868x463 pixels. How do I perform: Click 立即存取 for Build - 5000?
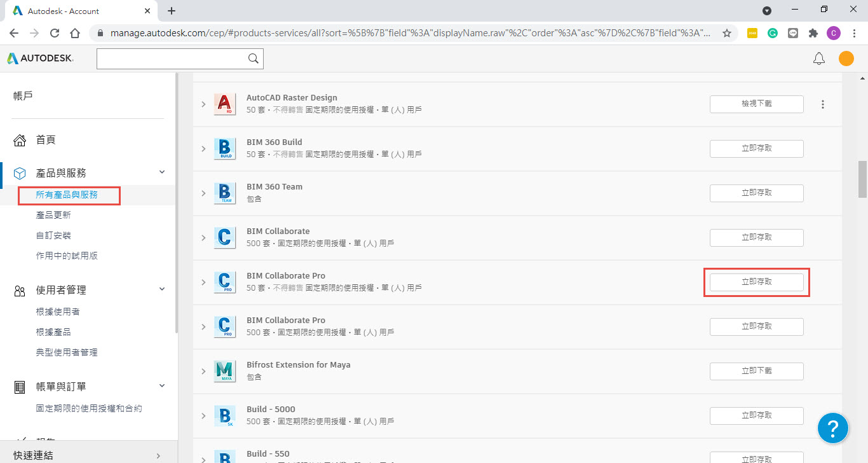[x=757, y=415]
